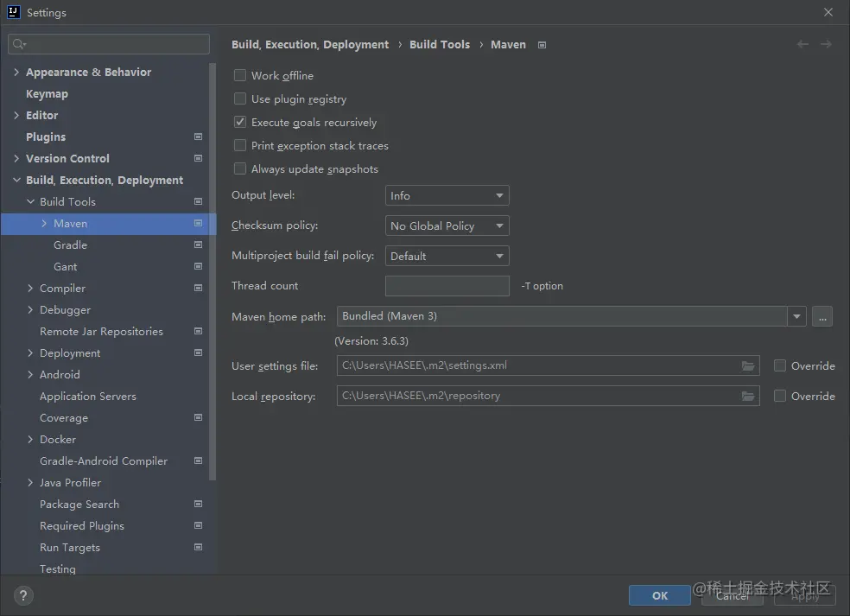The height and width of the screenshot is (616, 850).
Task: Check Override for Local repository
Action: point(779,397)
